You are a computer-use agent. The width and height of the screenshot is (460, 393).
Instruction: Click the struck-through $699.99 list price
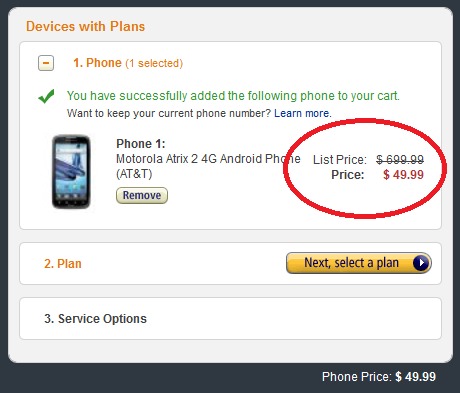pyautogui.click(x=400, y=160)
